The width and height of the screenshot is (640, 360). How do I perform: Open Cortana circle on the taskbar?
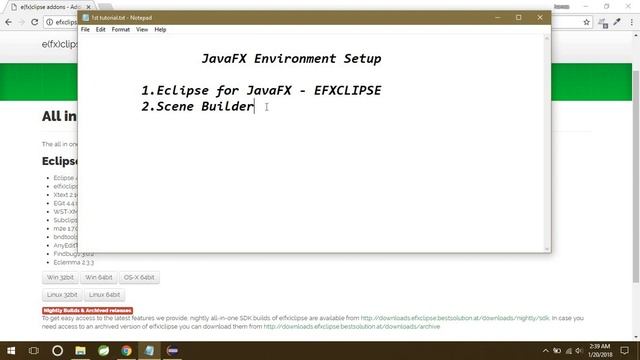tap(58, 351)
